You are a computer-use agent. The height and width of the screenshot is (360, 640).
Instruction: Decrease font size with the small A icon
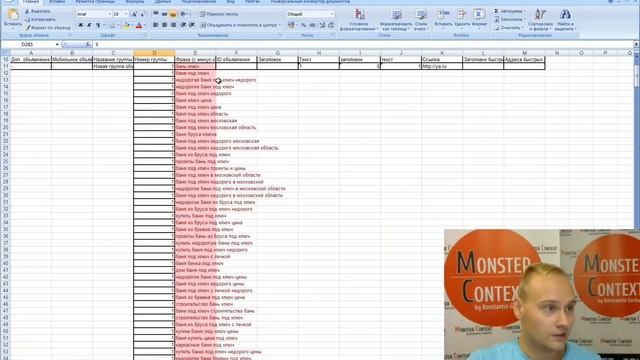[x=142, y=14]
